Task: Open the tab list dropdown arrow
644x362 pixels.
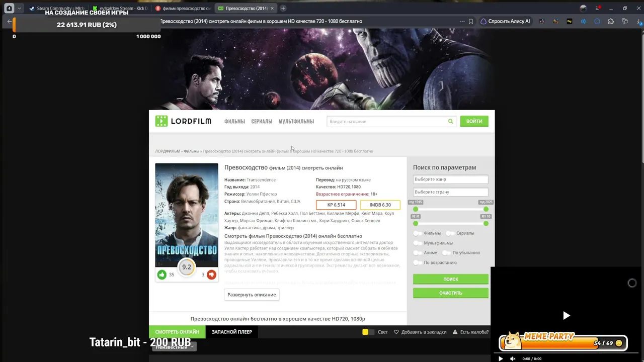Action: (x=19, y=8)
